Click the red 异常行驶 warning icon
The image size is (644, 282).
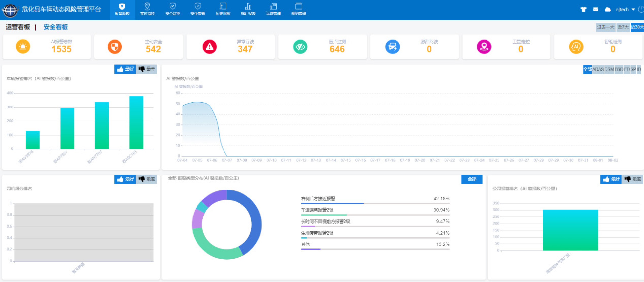coord(210,47)
